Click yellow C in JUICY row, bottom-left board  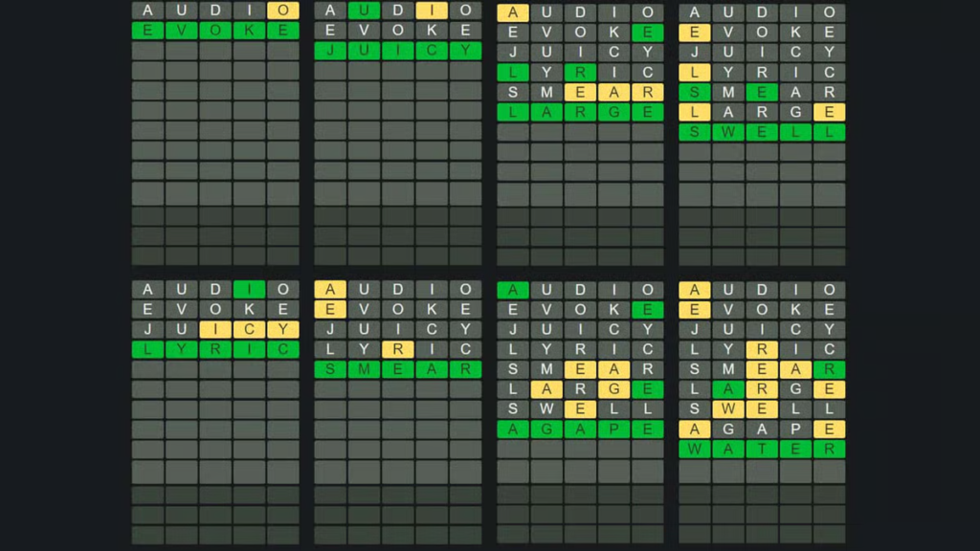pos(249,329)
